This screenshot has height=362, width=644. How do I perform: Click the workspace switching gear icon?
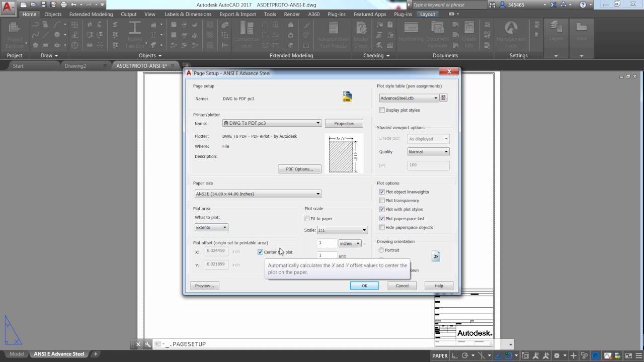pyautogui.click(x=556, y=355)
